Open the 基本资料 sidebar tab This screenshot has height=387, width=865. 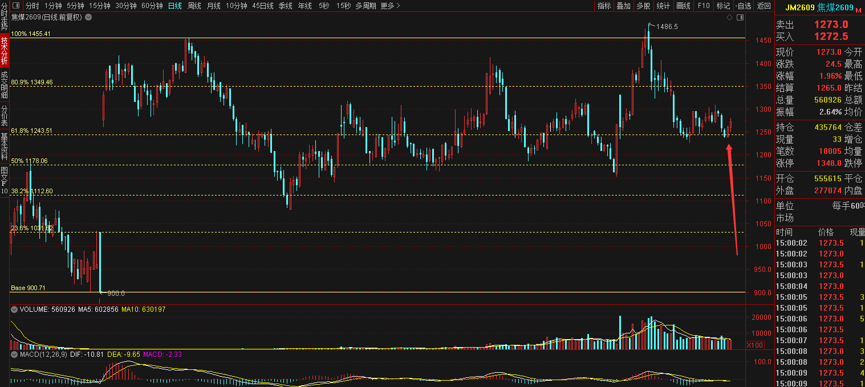(4, 147)
